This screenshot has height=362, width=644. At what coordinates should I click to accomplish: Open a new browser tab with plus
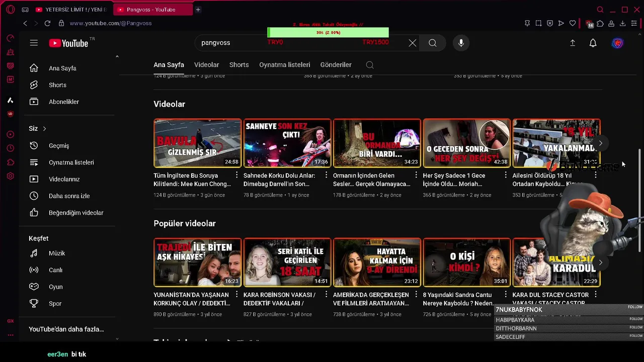click(198, 10)
